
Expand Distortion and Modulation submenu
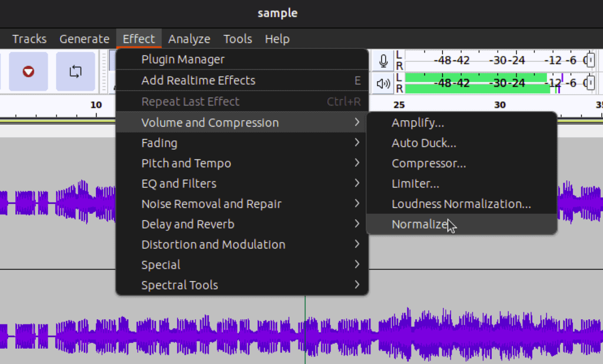pos(242,244)
